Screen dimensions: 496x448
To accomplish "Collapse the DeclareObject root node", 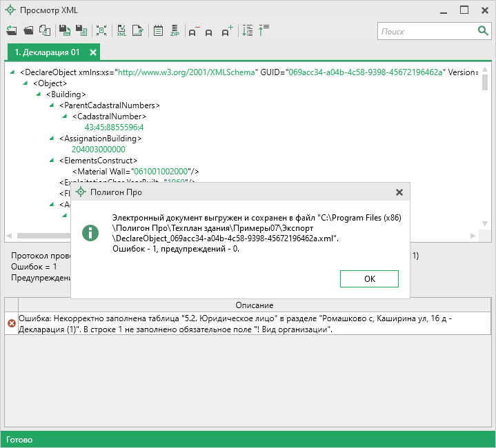I will point(14,72).
